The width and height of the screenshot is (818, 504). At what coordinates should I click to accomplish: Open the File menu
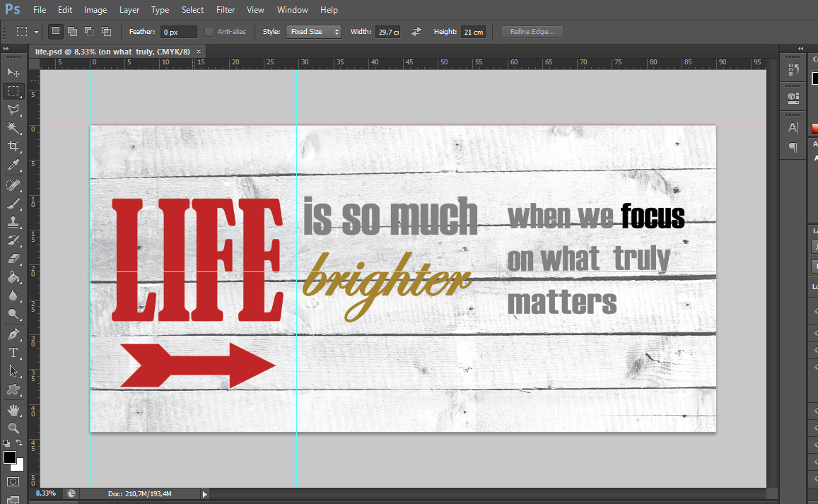point(40,10)
